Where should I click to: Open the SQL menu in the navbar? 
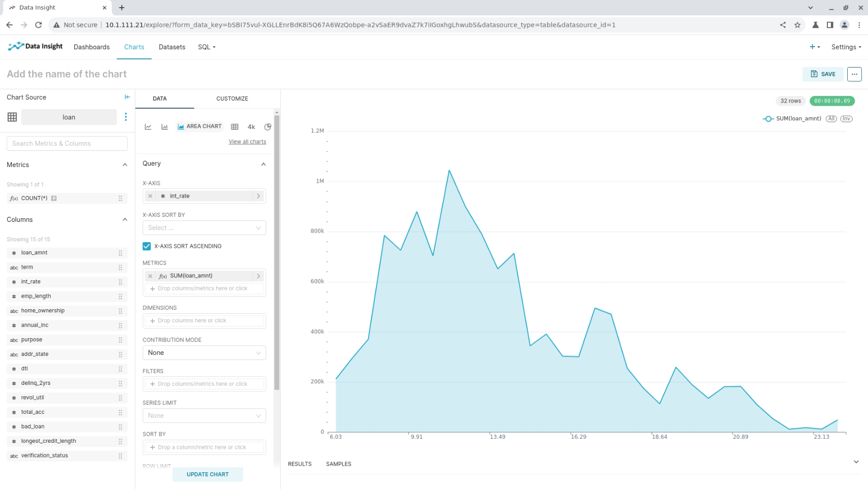tap(206, 47)
